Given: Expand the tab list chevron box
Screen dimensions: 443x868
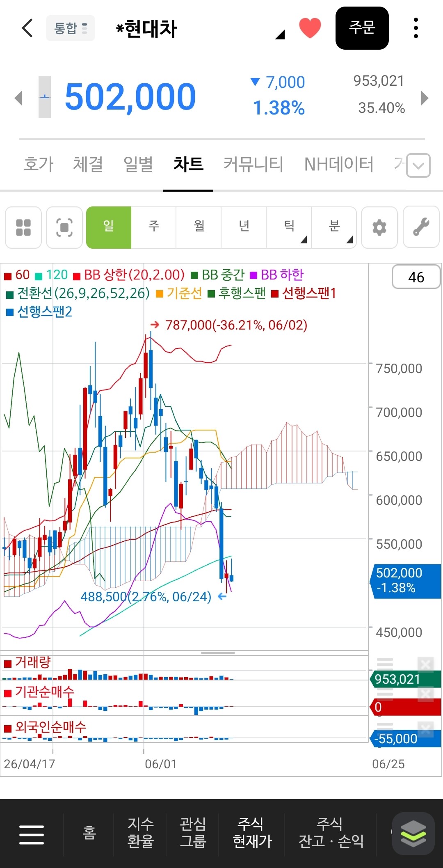Looking at the screenshot, I should point(418,165).
